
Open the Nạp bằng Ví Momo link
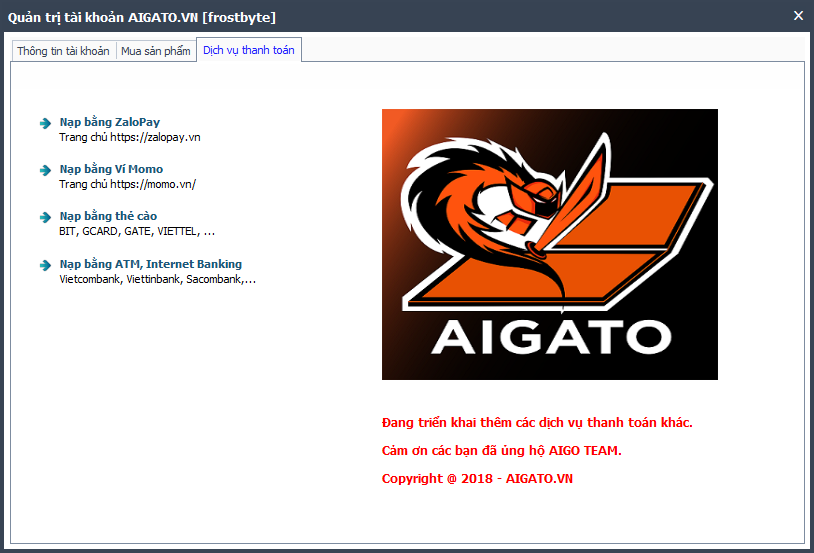coord(111,169)
